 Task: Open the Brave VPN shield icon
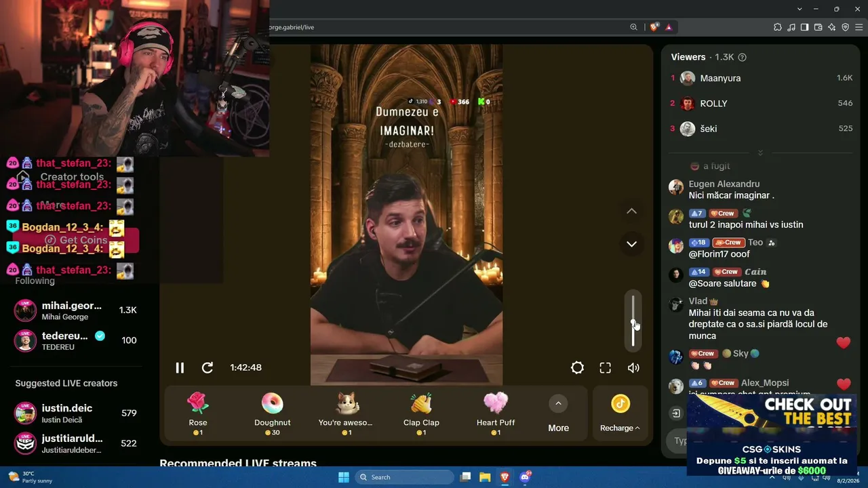(x=845, y=27)
